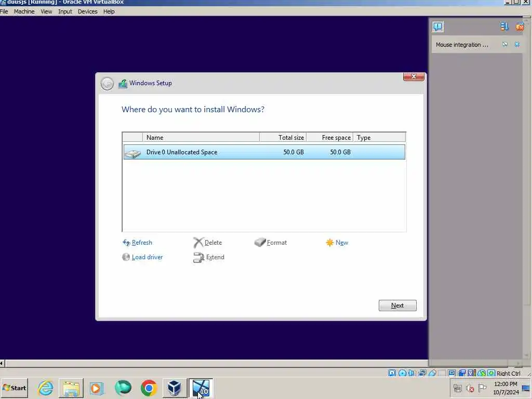Click the audio status icon
The height and width of the screenshot is (399, 532).
pos(411,373)
